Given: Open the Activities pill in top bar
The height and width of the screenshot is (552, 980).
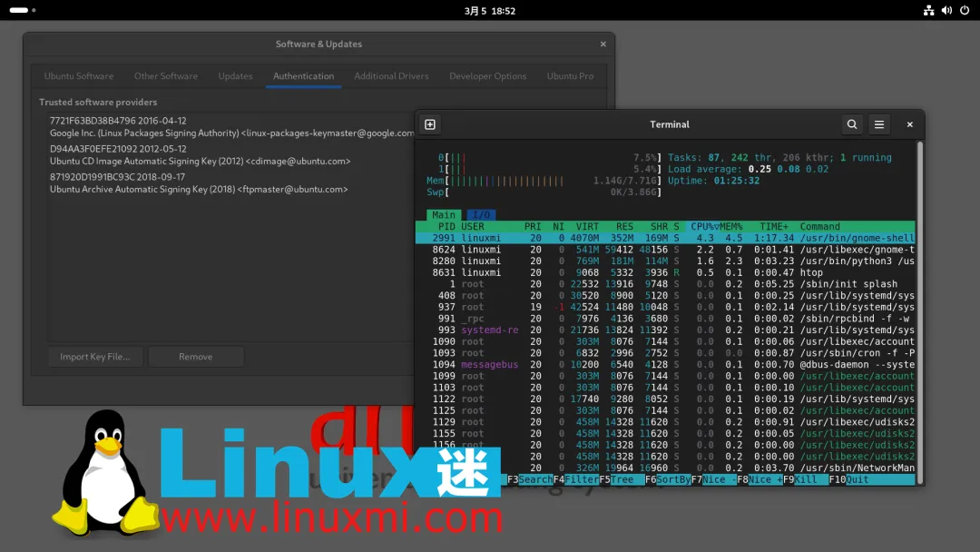Looking at the screenshot, I should [x=23, y=10].
